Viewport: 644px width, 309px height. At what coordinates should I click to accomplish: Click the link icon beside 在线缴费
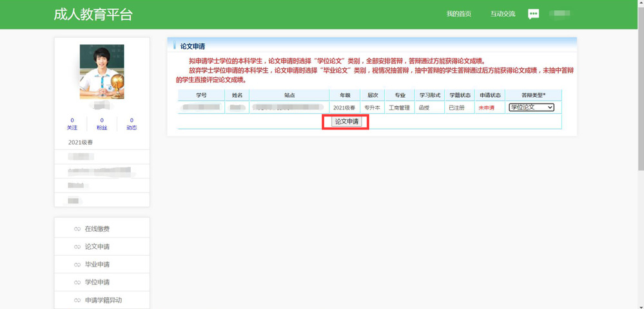click(77, 229)
